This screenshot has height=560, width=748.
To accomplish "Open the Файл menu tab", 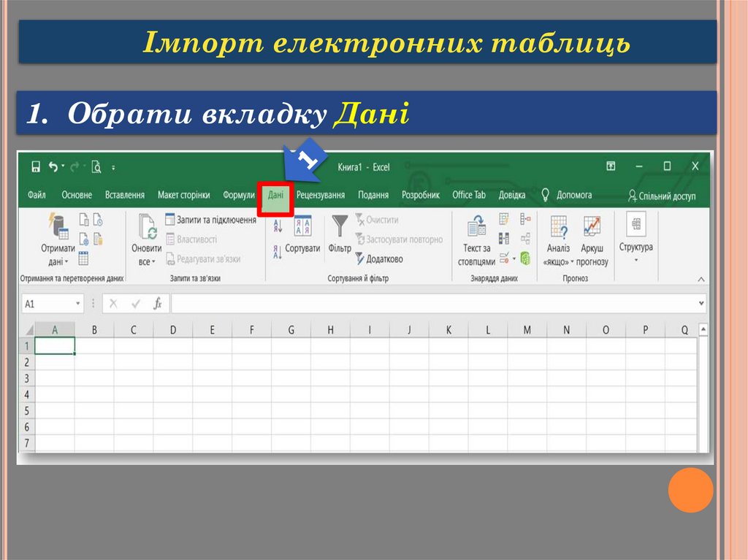I will tap(37, 195).
